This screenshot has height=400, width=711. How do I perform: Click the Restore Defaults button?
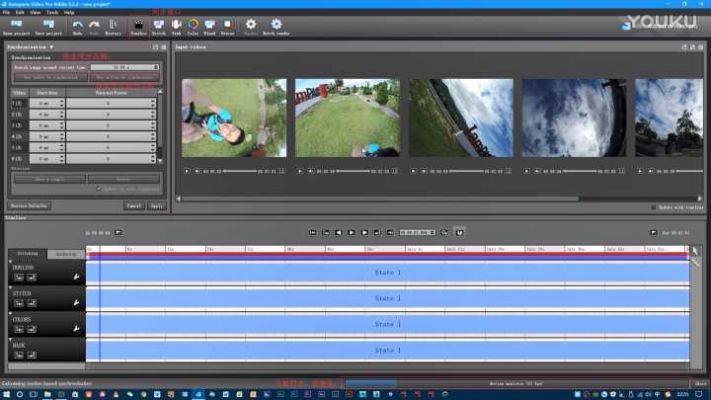coord(29,205)
